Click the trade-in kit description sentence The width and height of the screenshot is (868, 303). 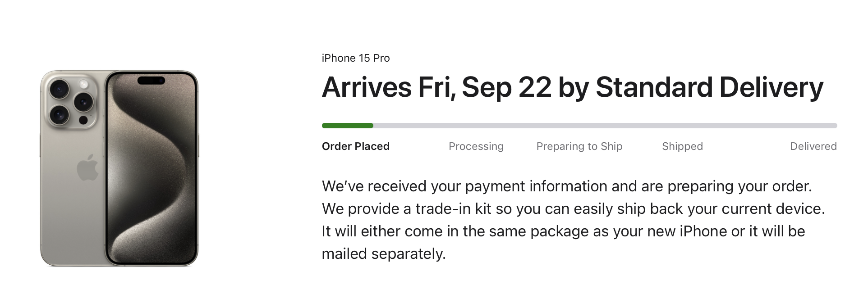(x=573, y=208)
